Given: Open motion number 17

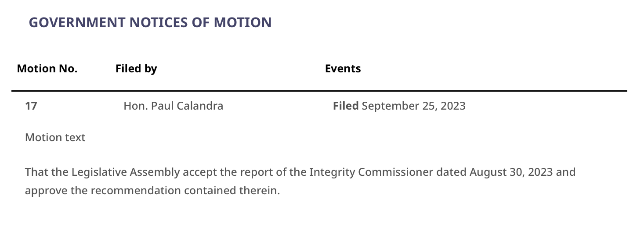Looking at the screenshot, I should point(31,106).
